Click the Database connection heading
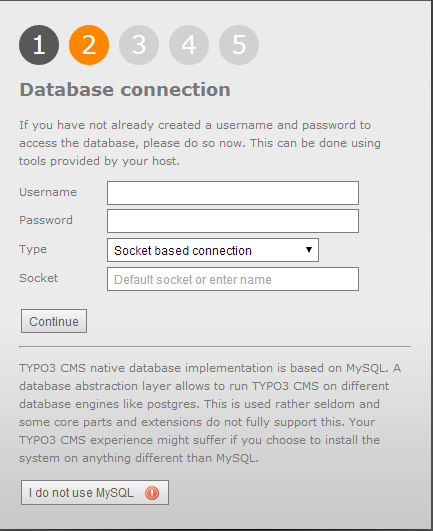The image size is (433, 531). point(125,90)
